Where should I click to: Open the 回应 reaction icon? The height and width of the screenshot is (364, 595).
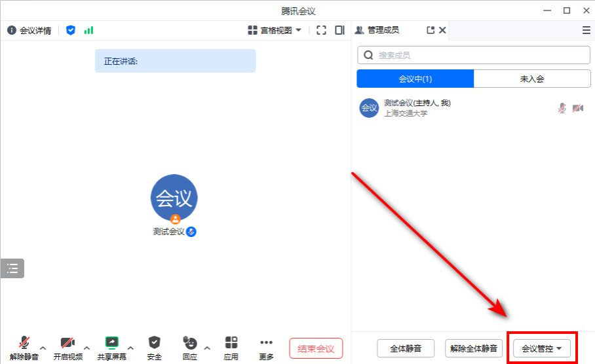pos(190,342)
